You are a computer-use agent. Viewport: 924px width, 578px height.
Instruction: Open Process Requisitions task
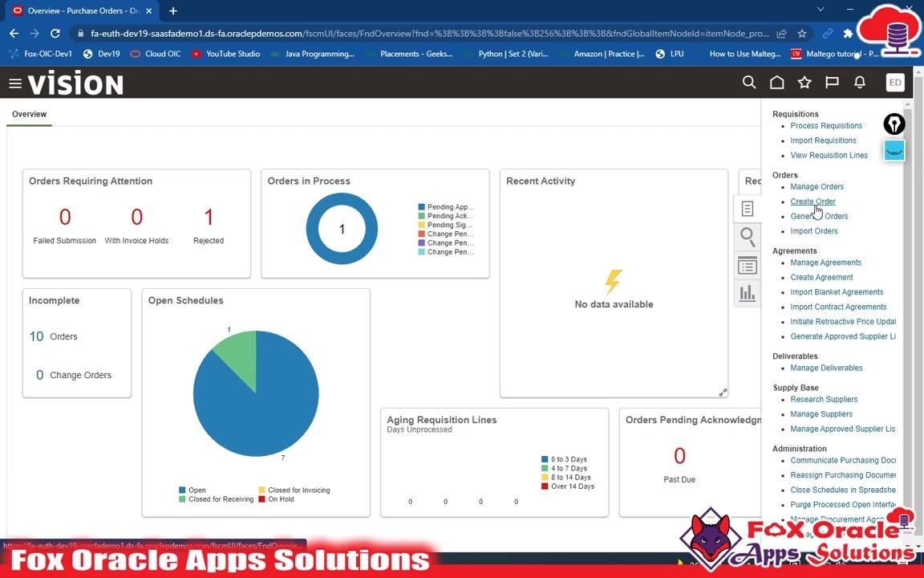[x=825, y=125]
